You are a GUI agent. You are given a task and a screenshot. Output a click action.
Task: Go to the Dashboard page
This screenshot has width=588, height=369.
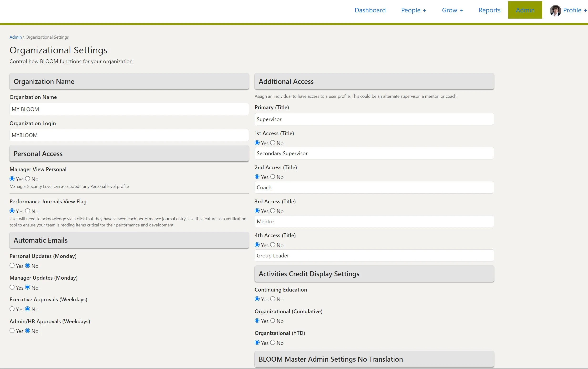[x=370, y=10]
